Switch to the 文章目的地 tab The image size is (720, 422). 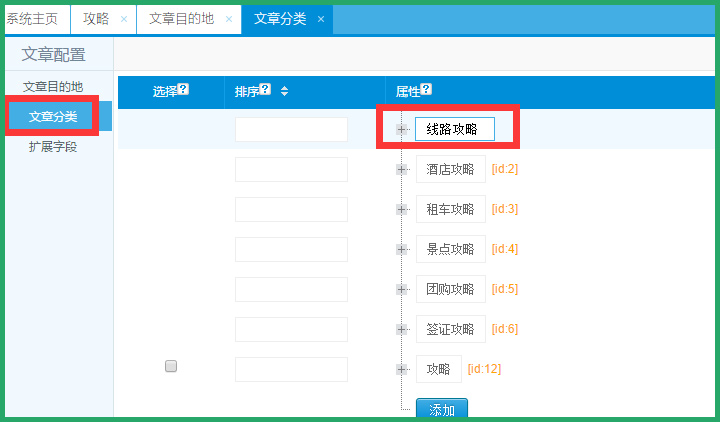(181, 19)
